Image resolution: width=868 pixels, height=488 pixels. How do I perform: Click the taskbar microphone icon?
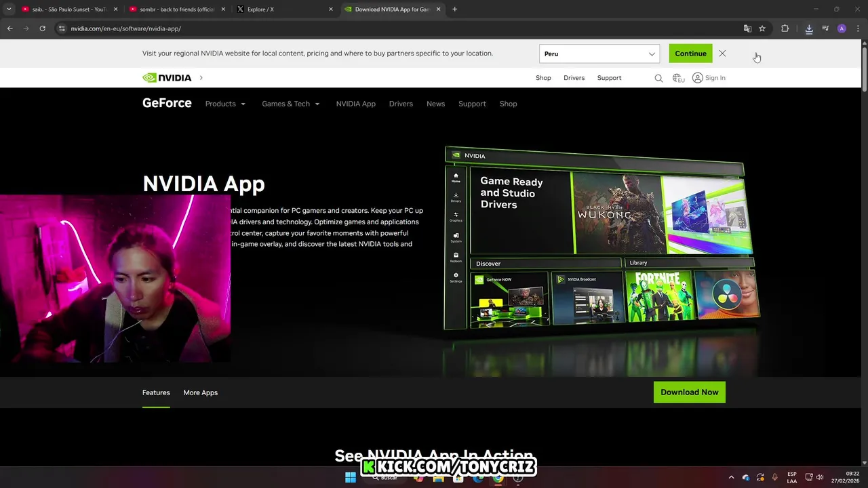pyautogui.click(x=774, y=478)
